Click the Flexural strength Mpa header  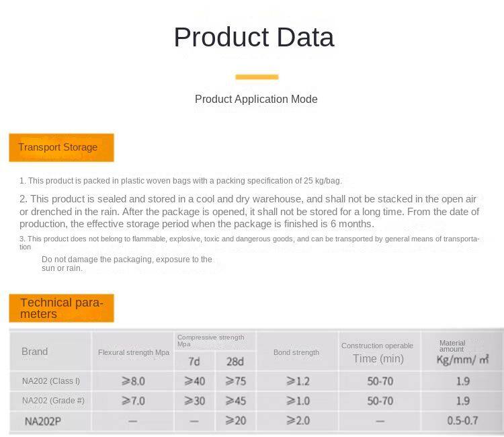[134, 352]
